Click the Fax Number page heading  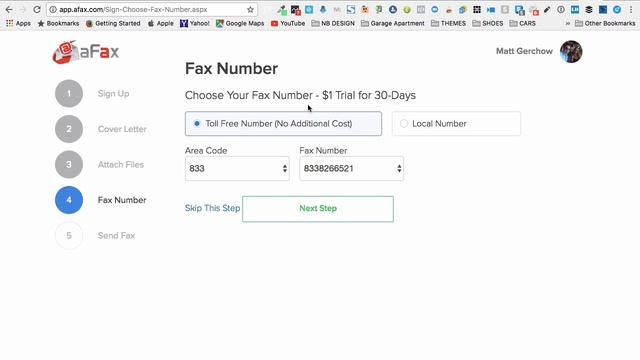tap(231, 69)
